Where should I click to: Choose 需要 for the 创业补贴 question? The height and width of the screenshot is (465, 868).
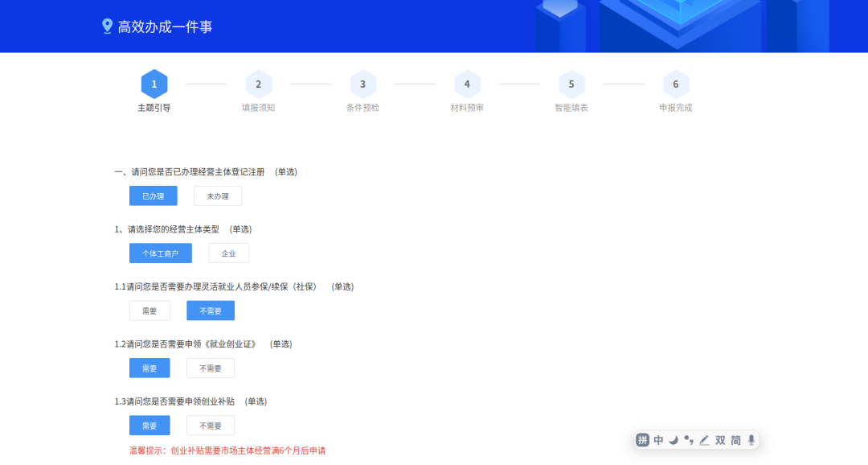[x=149, y=425]
